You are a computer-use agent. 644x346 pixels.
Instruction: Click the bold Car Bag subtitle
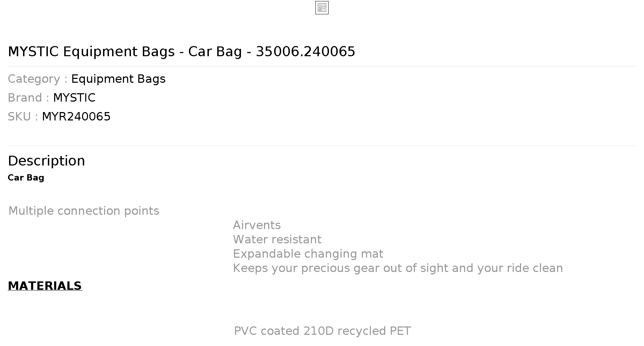click(x=26, y=178)
